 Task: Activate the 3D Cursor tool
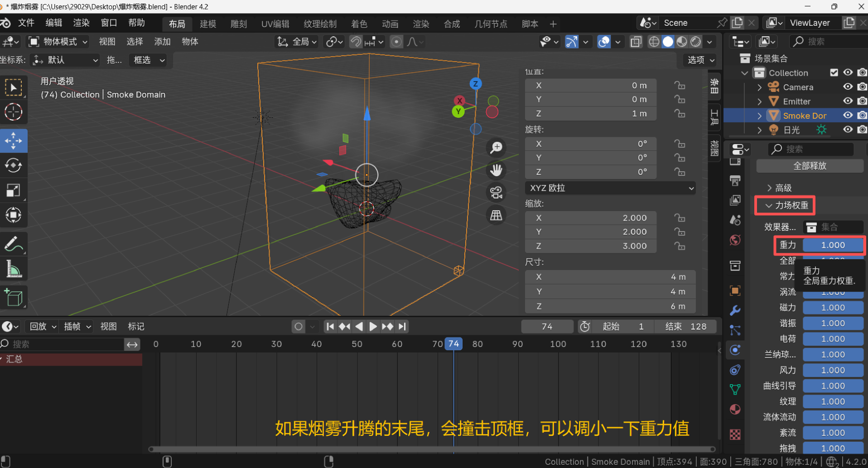point(14,112)
